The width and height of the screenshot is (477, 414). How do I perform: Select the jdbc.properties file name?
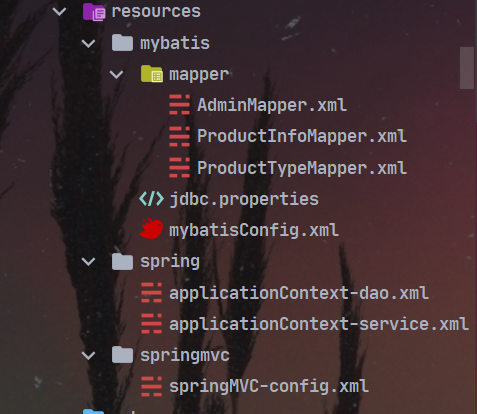click(244, 199)
